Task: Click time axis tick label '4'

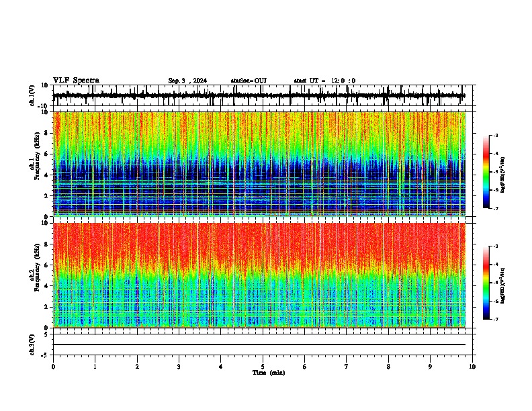Action: click(x=221, y=367)
